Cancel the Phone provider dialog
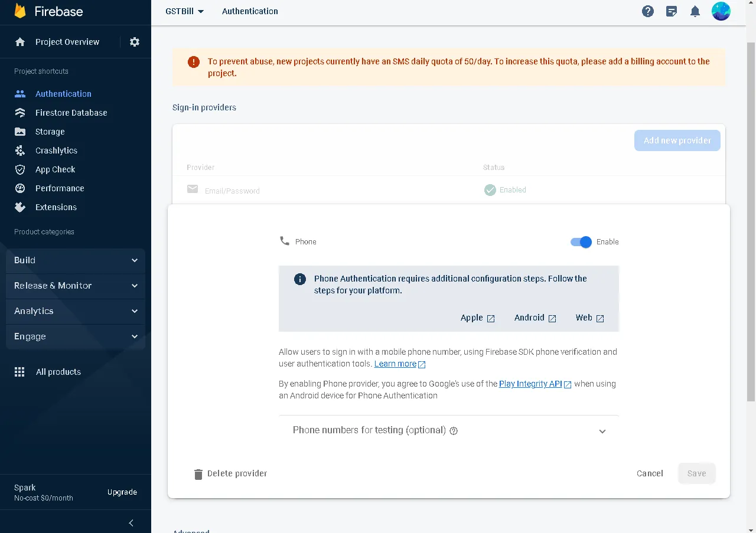The image size is (756, 533). (650, 473)
